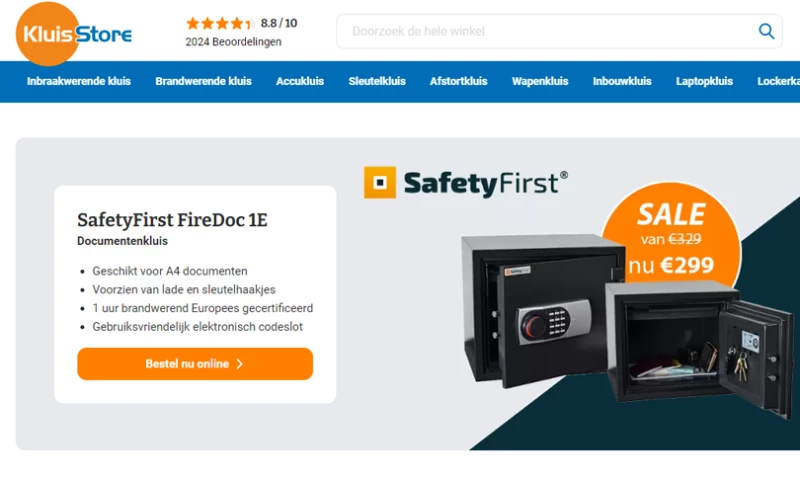Open the Brandwerende kluis category
800x480 pixels.
(x=204, y=81)
